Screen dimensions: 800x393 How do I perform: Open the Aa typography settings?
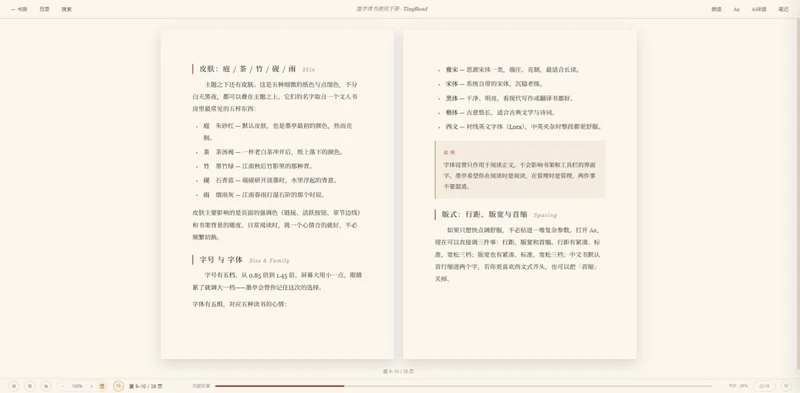[737, 9]
